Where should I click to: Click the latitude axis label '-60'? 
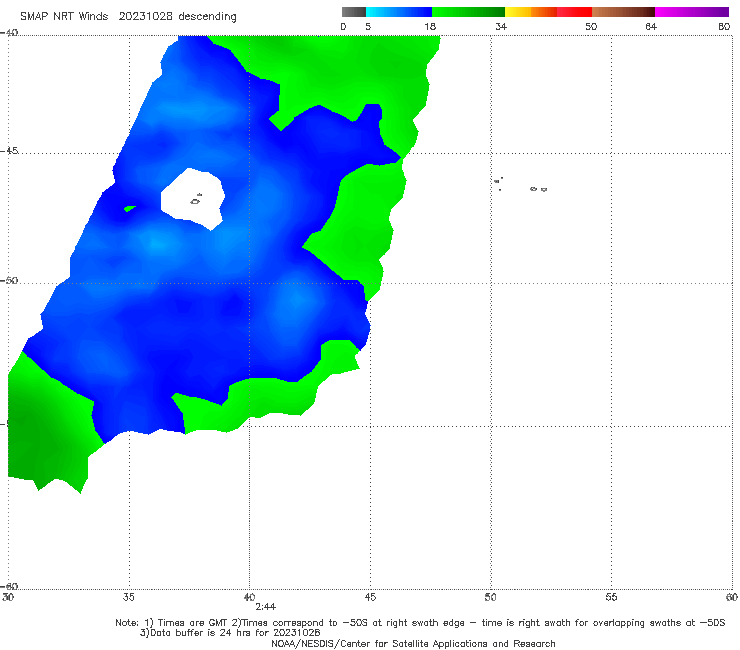click(9, 587)
